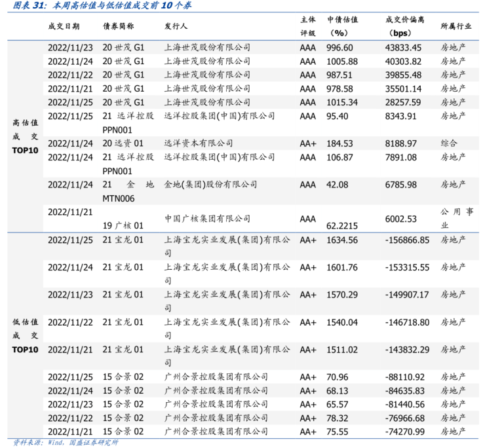The width and height of the screenshot is (485, 448).
Task: Select the 43833.45 deviation value cell
Action: [x=403, y=48]
